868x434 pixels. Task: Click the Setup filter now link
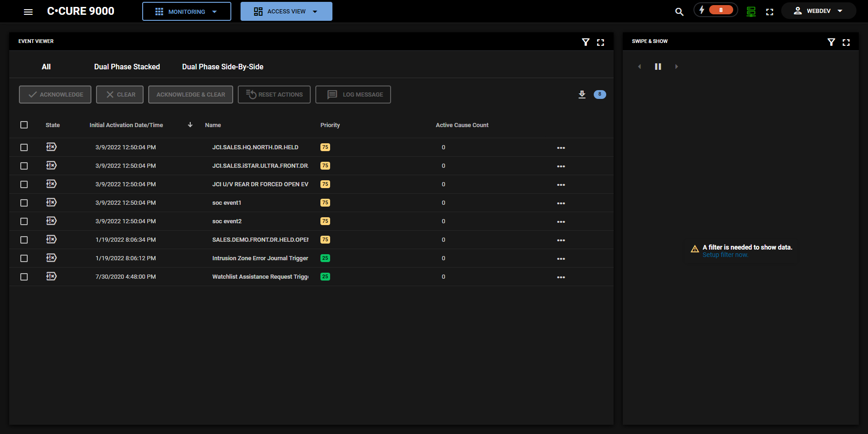(725, 254)
